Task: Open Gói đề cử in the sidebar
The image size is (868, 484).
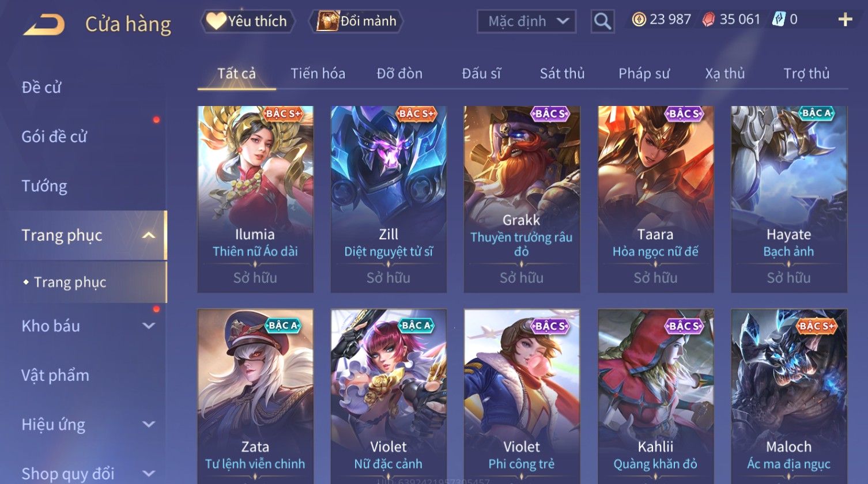Action: (54, 137)
